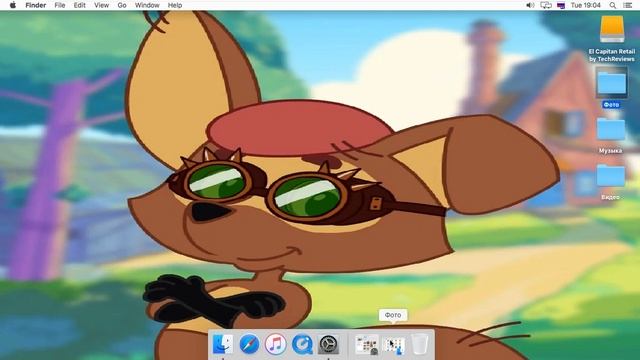Screen dimensions: 640x360
Task: Select the Видео folder on desktop
Action: coord(611,176)
